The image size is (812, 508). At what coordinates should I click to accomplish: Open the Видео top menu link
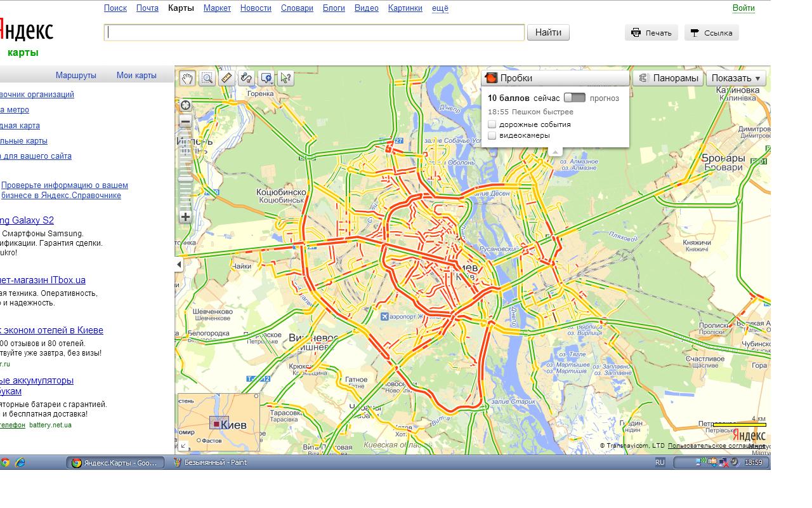click(367, 8)
